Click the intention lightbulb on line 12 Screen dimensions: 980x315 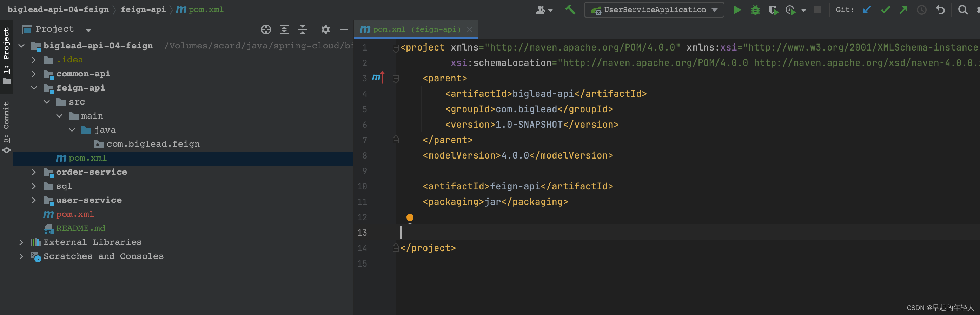(410, 219)
